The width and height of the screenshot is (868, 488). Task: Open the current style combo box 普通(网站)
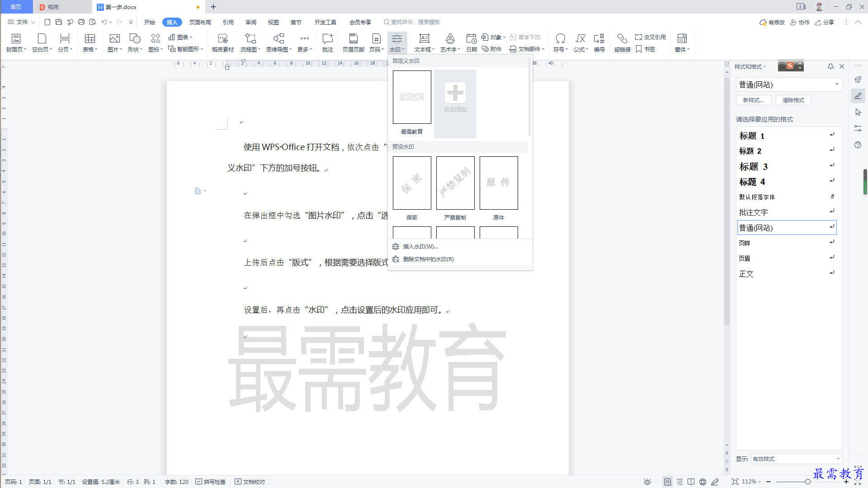click(789, 84)
